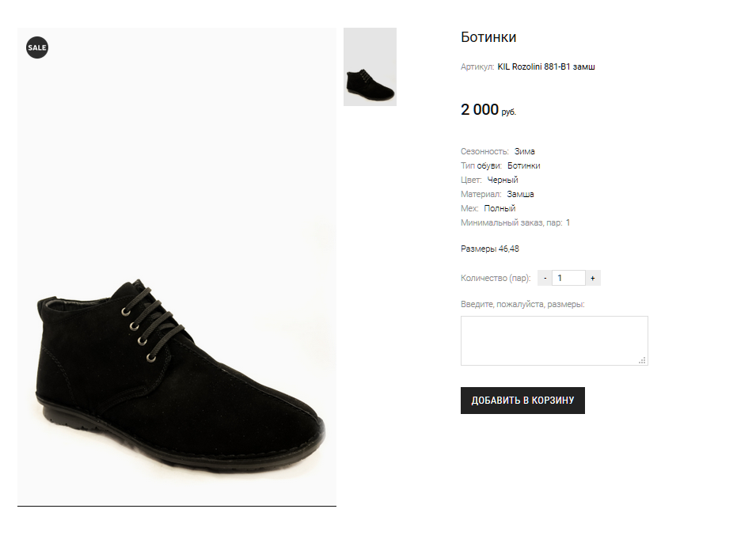756x547 pixels.
Task: Click the 2 000 руб. price
Action: click(488, 110)
